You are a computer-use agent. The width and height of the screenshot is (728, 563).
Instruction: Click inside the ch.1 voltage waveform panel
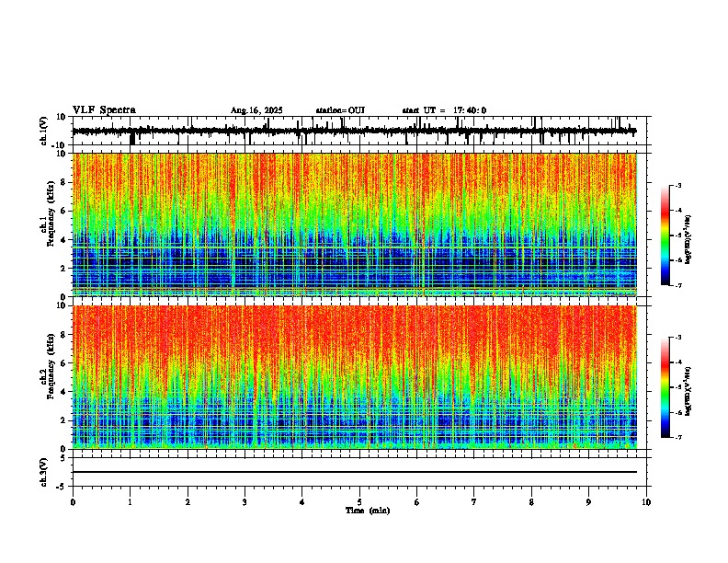[x=361, y=131]
